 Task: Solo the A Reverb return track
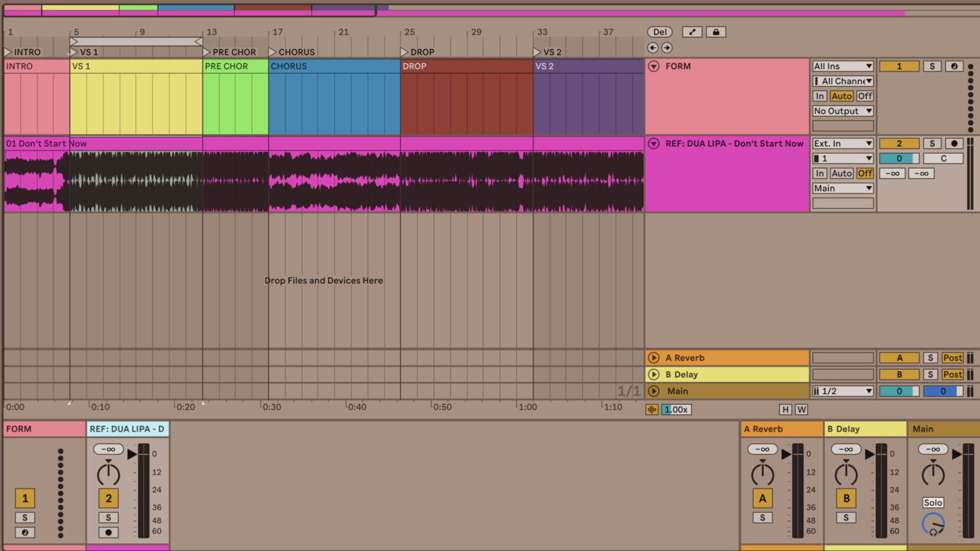click(x=930, y=358)
